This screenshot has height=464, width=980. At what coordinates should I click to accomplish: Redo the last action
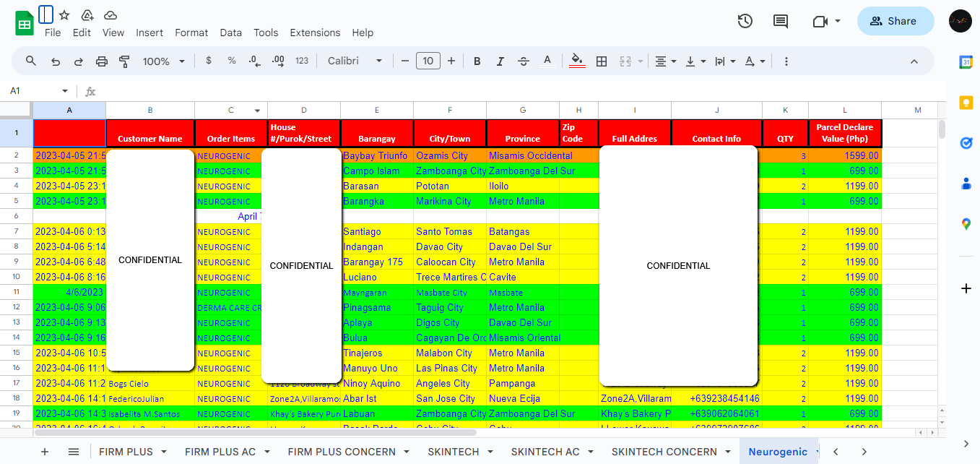(x=79, y=61)
